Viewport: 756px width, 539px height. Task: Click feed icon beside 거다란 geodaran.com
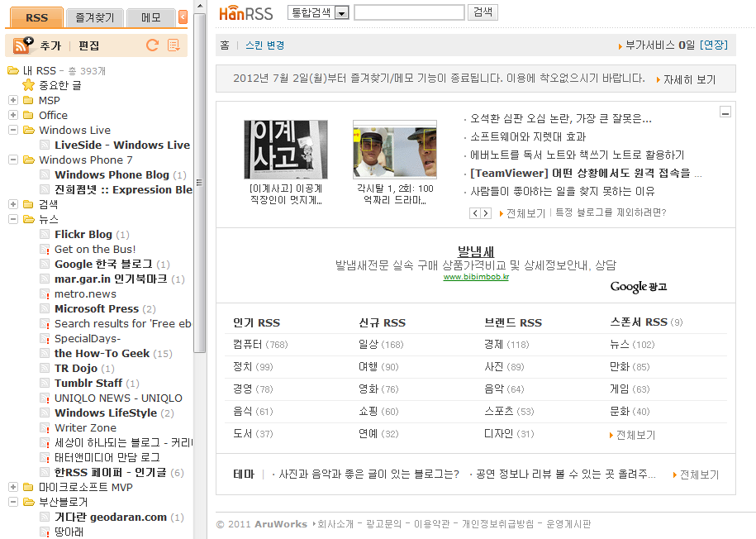click(45, 517)
